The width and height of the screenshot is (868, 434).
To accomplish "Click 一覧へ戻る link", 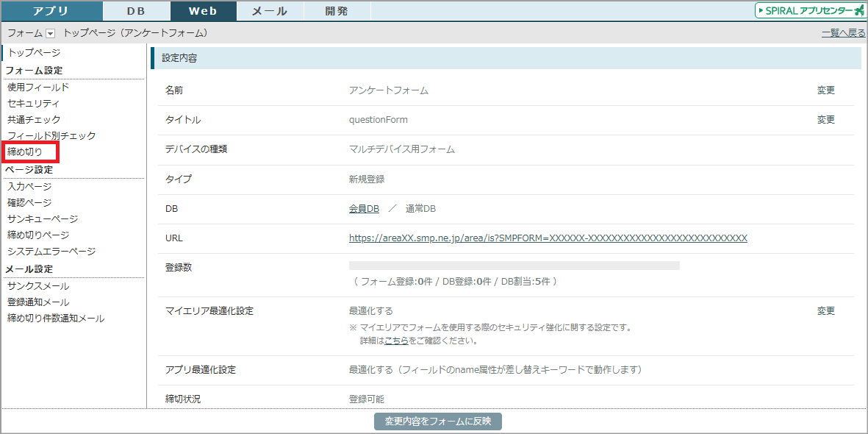I will click(x=843, y=33).
